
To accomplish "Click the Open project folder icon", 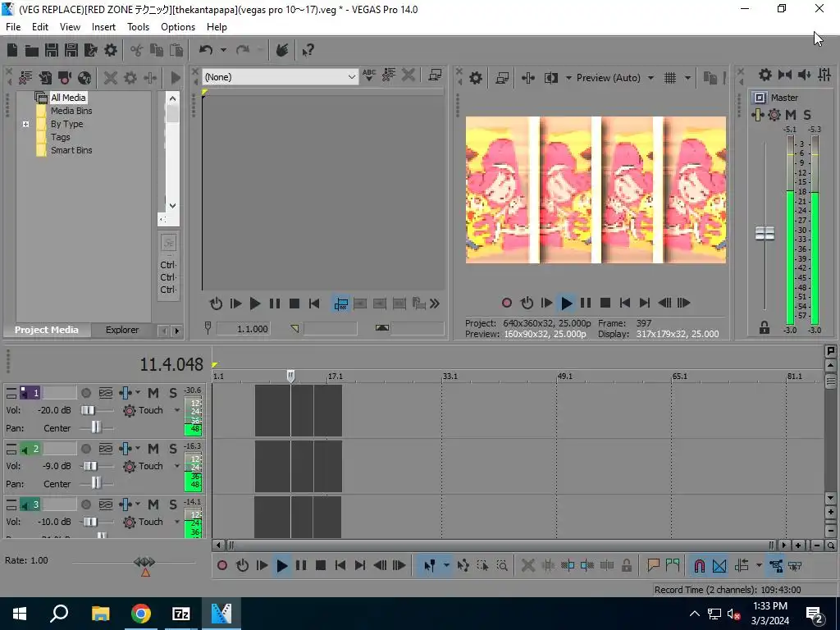I will (x=32, y=50).
